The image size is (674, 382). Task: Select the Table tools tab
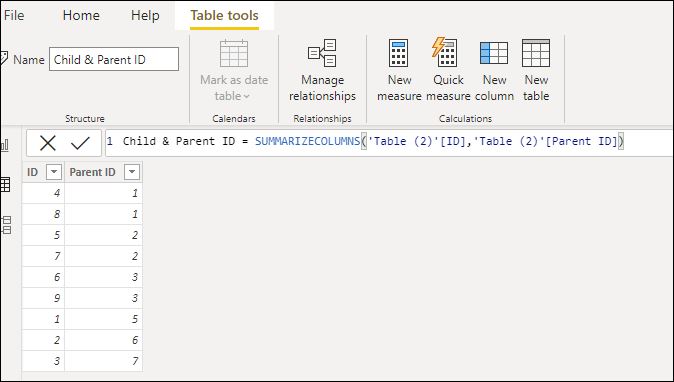coord(224,16)
